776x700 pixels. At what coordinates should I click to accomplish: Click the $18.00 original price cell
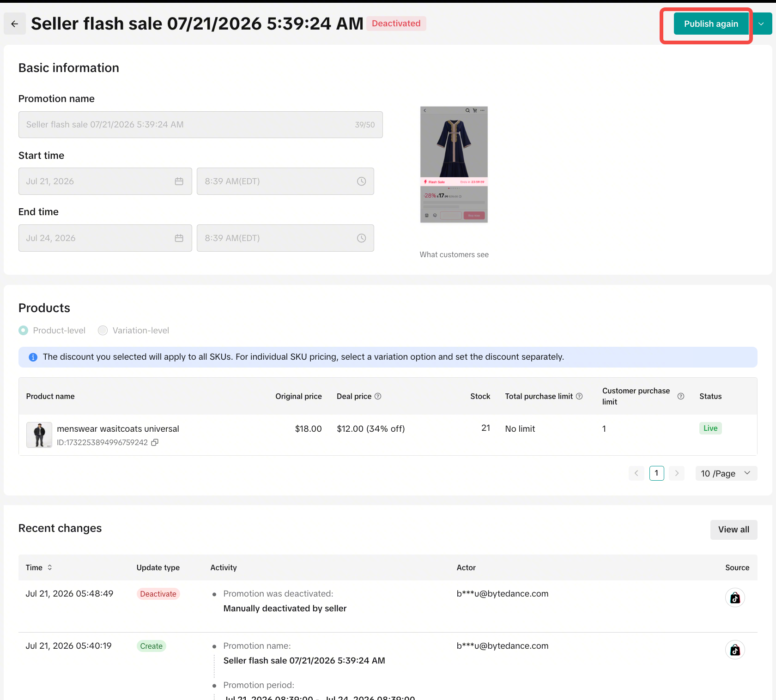[309, 429]
